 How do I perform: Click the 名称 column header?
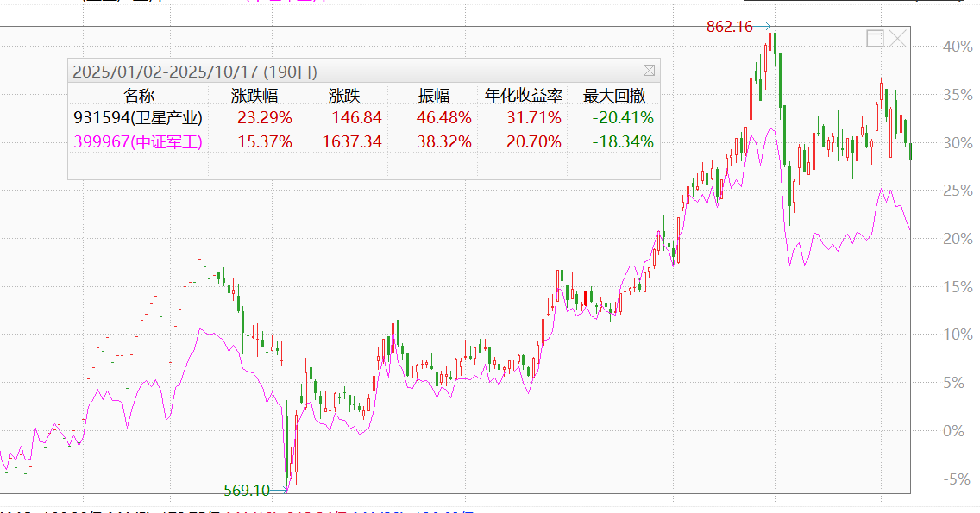(138, 95)
